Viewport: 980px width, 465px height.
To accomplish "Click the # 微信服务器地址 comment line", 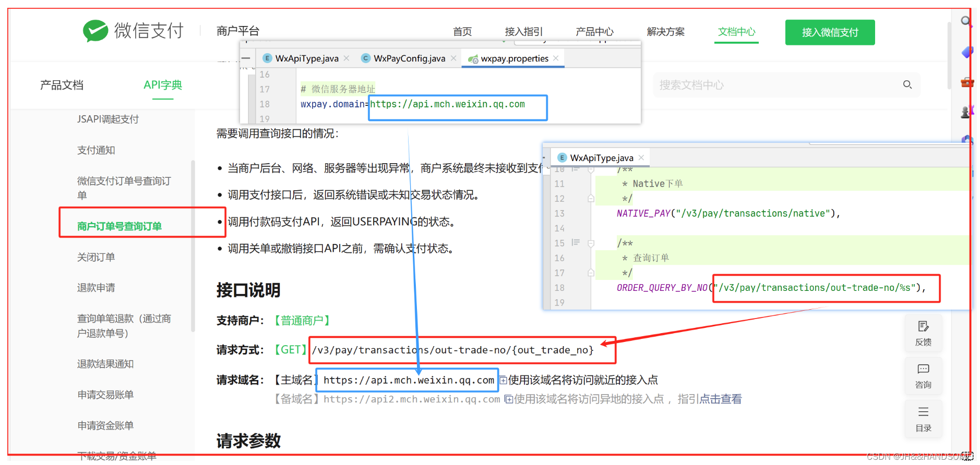I will (x=338, y=89).
